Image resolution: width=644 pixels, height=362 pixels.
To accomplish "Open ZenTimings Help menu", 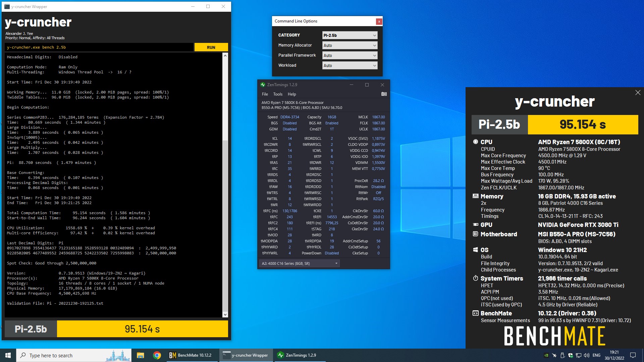I will [291, 94].
